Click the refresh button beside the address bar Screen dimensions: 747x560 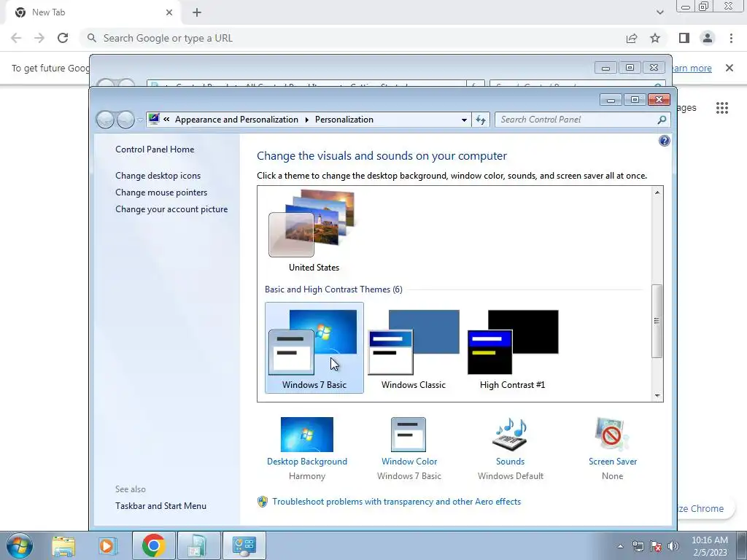(x=480, y=120)
